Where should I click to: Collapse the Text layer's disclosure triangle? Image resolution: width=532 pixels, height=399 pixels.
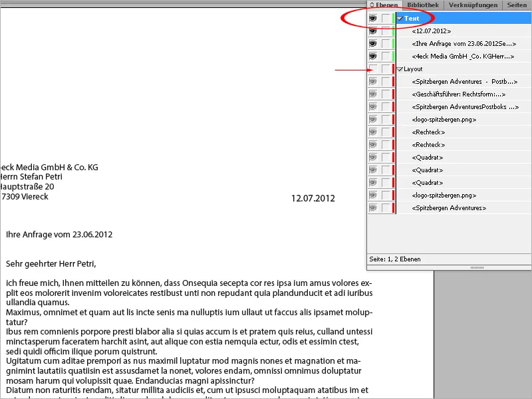click(x=399, y=18)
